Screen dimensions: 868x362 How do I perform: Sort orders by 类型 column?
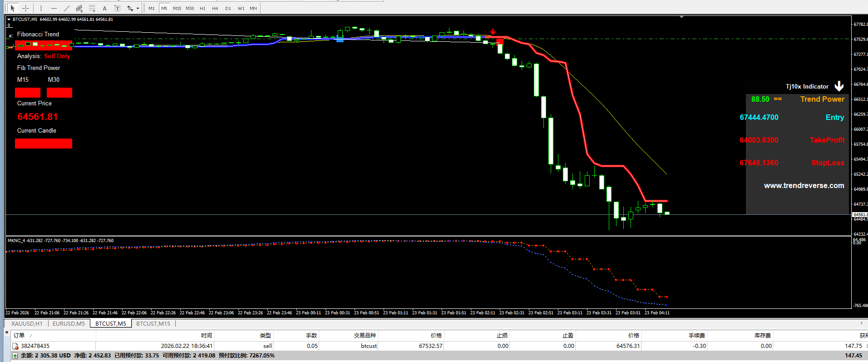[244, 335]
